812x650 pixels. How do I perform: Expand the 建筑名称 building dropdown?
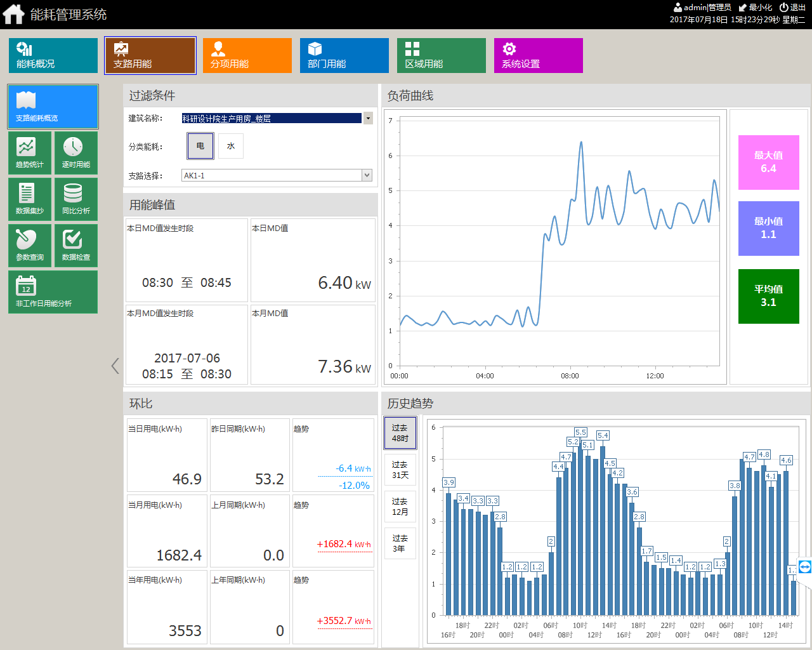pos(367,118)
